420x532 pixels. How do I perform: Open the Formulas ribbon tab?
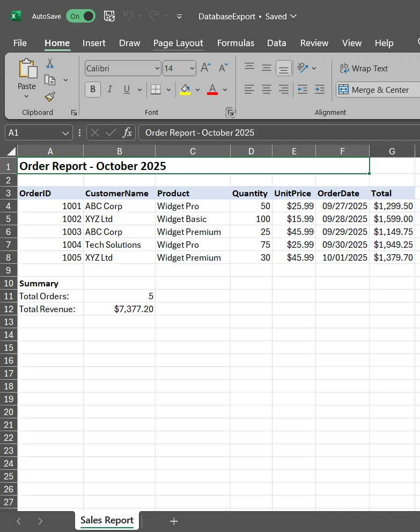click(235, 43)
